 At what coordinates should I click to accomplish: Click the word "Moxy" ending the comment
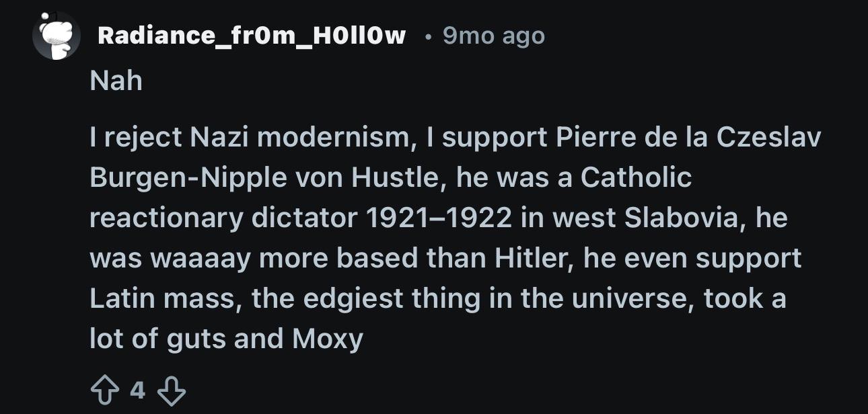tap(328, 339)
